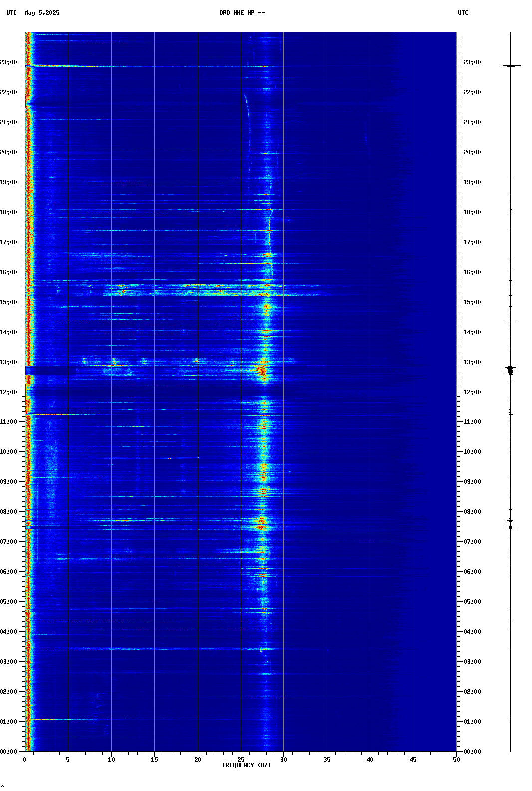Click the right-axis 07:00 time label
The width and height of the screenshot is (532, 791).
tap(472, 542)
